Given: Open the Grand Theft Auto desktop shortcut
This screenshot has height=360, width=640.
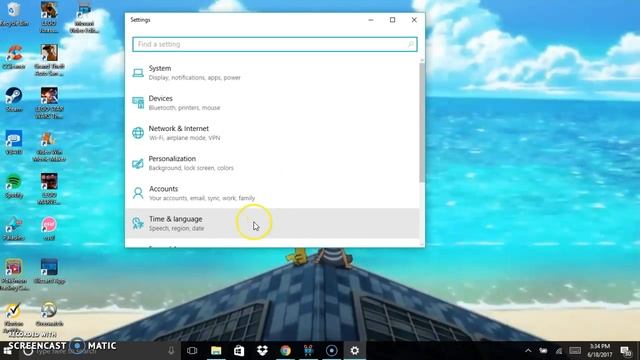Looking at the screenshot, I should [49, 60].
